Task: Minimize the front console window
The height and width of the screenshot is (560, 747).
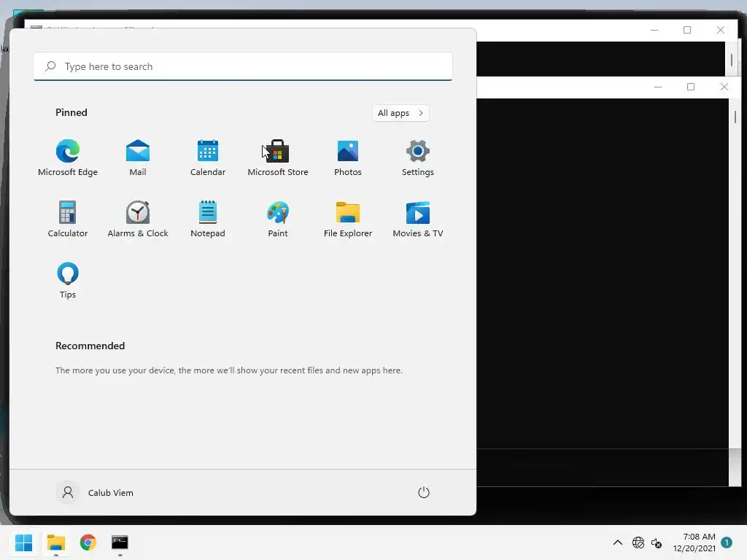Action: 658,87
